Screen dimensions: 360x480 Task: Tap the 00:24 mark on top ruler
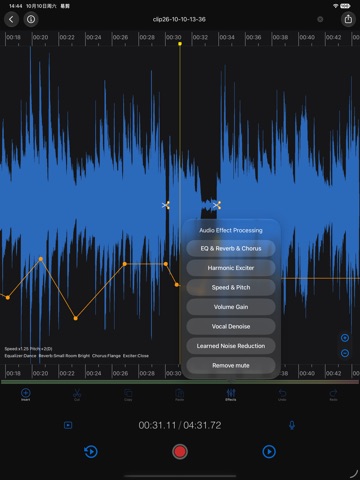(94, 37)
